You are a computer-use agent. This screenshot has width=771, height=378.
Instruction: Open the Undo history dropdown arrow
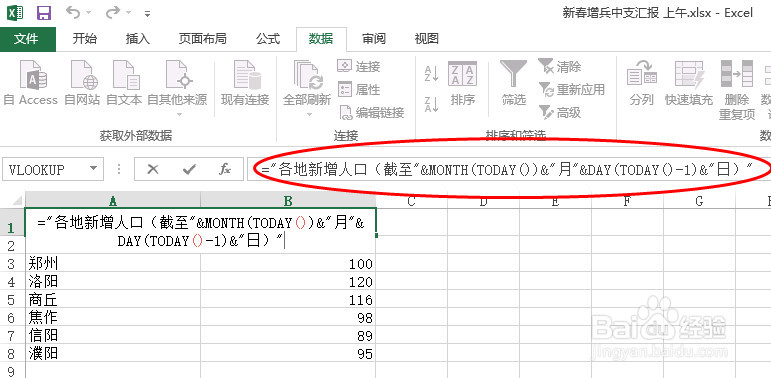point(88,13)
